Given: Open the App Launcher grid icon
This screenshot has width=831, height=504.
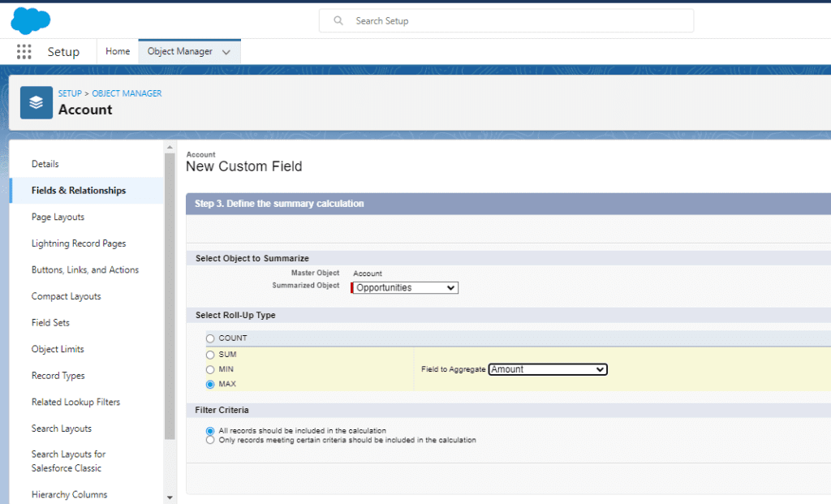Looking at the screenshot, I should [24, 51].
